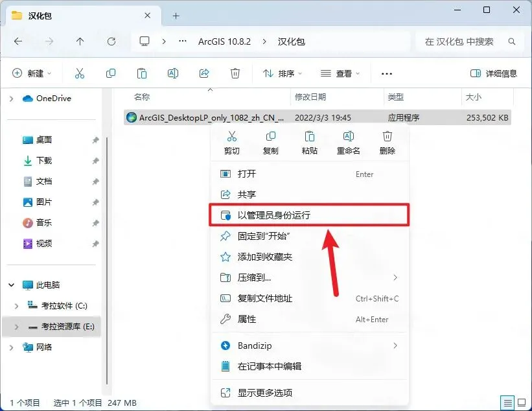Add a new tab with the plus button
532x411 pixels.
(176, 16)
